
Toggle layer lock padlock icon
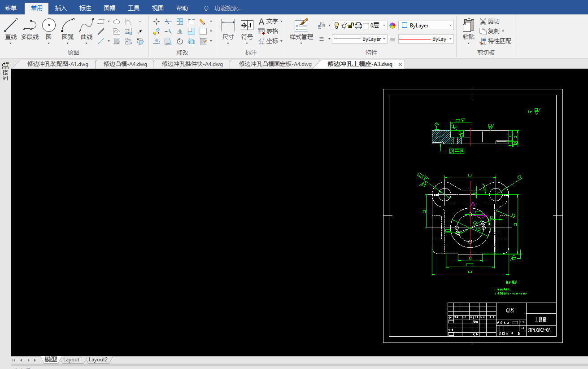(351, 26)
